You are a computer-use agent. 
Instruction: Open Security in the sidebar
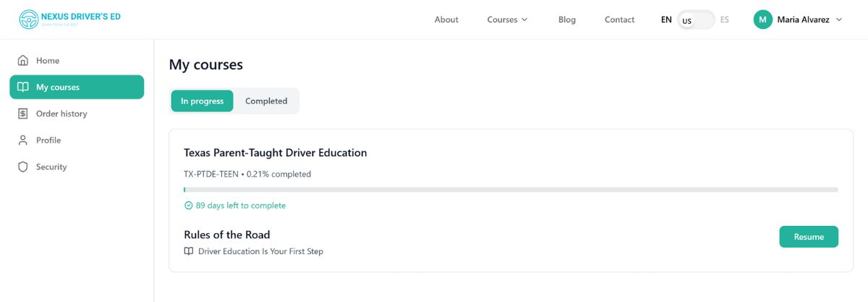pos(77,167)
